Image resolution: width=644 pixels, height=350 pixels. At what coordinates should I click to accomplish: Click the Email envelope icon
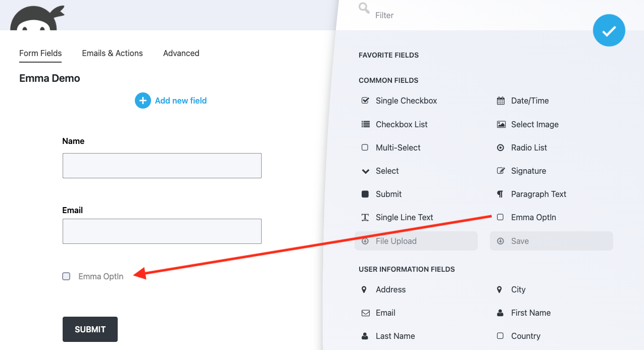point(365,313)
